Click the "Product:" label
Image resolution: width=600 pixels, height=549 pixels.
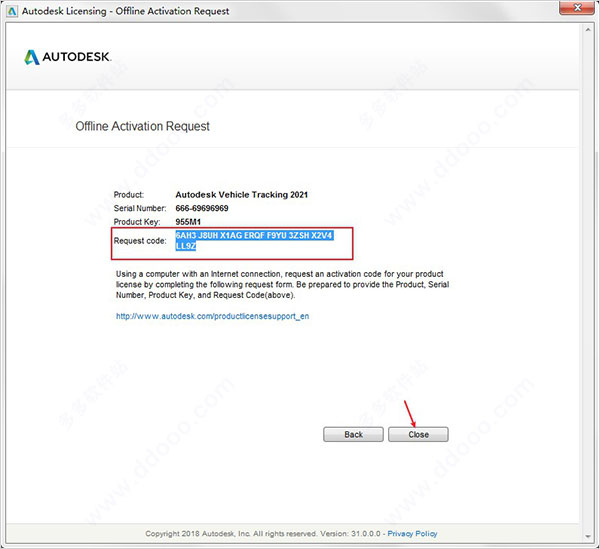(129, 195)
